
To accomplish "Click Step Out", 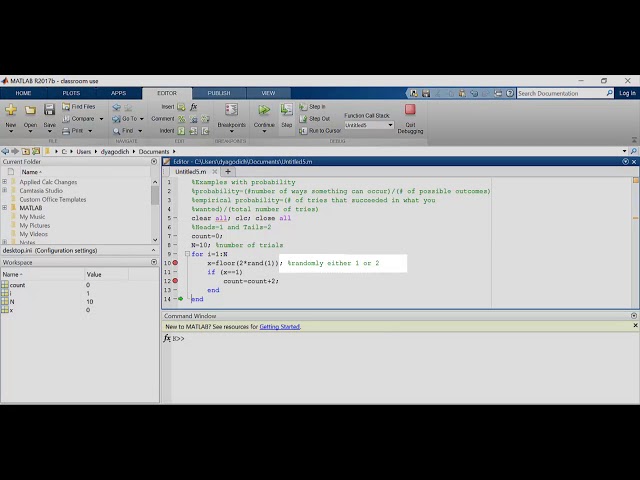I will point(315,119).
